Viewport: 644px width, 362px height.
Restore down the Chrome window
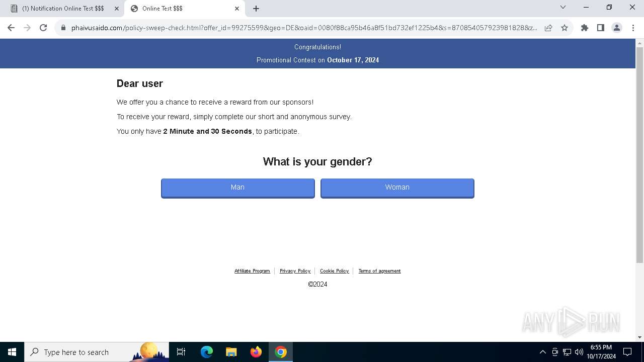click(609, 7)
